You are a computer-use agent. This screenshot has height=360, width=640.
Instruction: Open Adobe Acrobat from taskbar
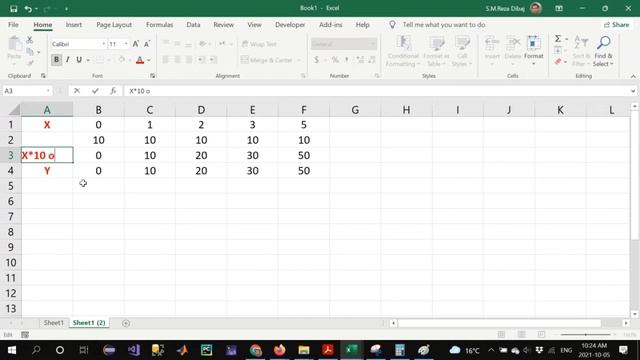tap(328, 350)
